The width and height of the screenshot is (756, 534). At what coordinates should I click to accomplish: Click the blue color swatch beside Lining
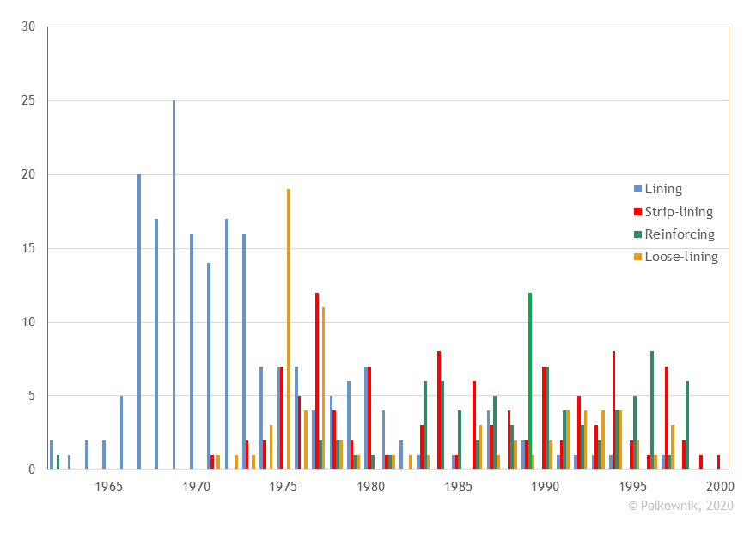(636, 188)
